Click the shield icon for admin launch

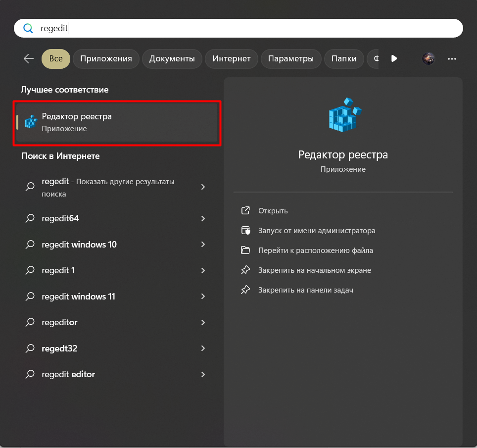[x=246, y=230]
